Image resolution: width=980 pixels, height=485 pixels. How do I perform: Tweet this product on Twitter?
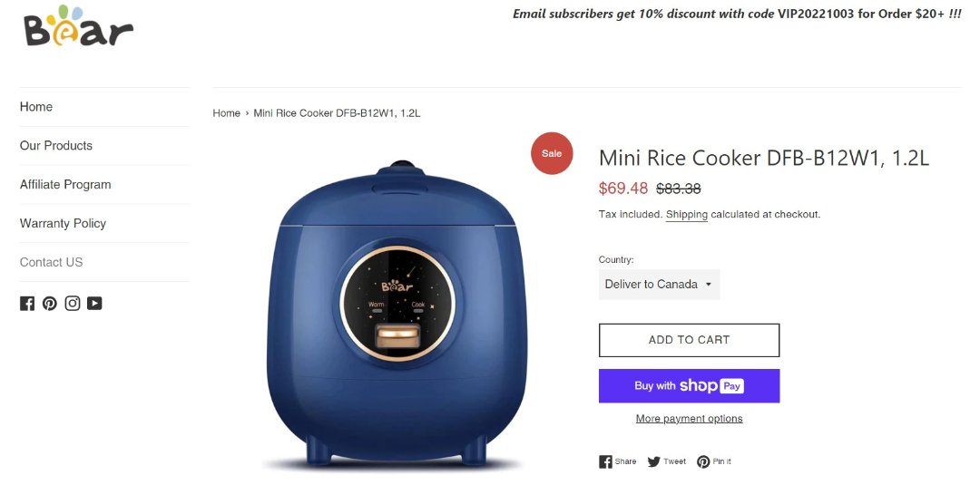[x=666, y=462]
